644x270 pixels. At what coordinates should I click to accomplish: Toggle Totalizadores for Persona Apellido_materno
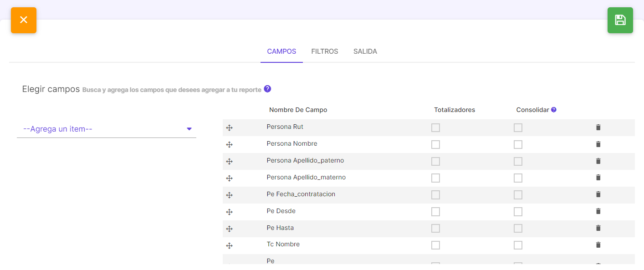pyautogui.click(x=436, y=178)
